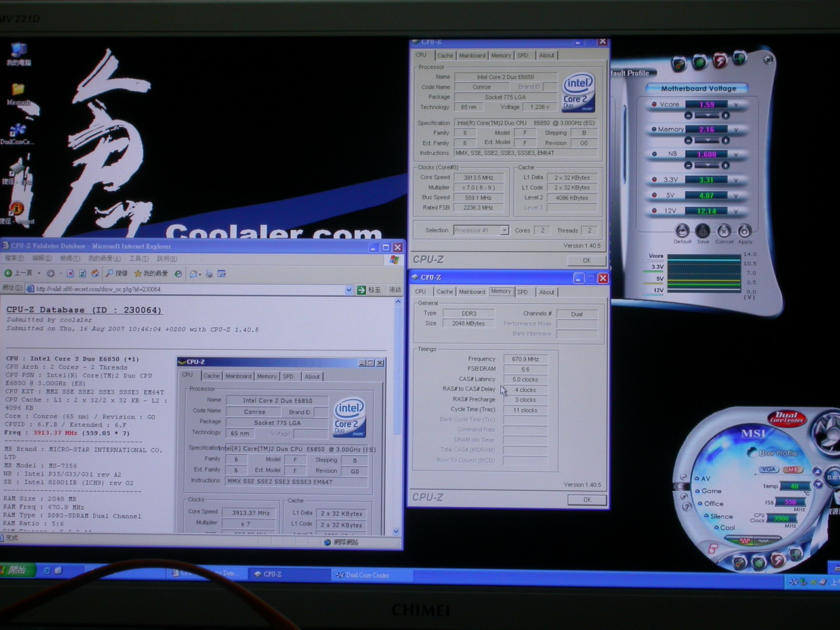
Task: Click the IE address bar URL field
Action: pos(189,289)
